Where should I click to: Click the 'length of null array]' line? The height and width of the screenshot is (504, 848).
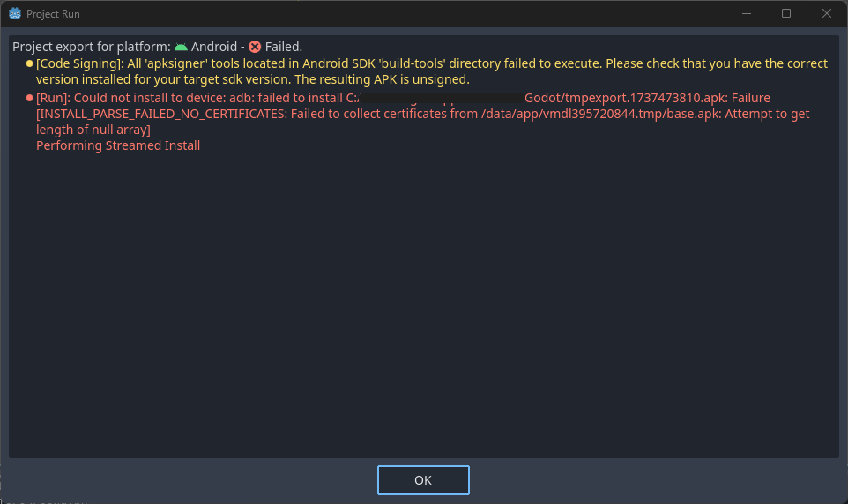point(93,130)
